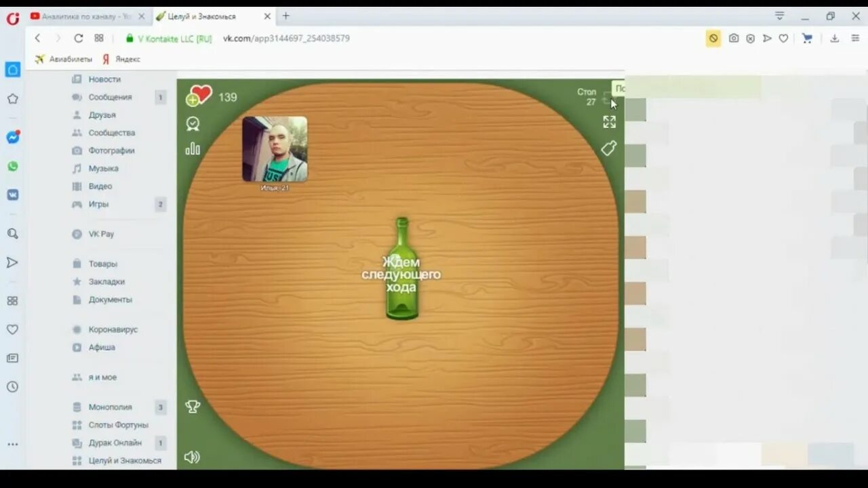Open a new tab with the plus button
The height and width of the screenshot is (488, 868).
[285, 16]
